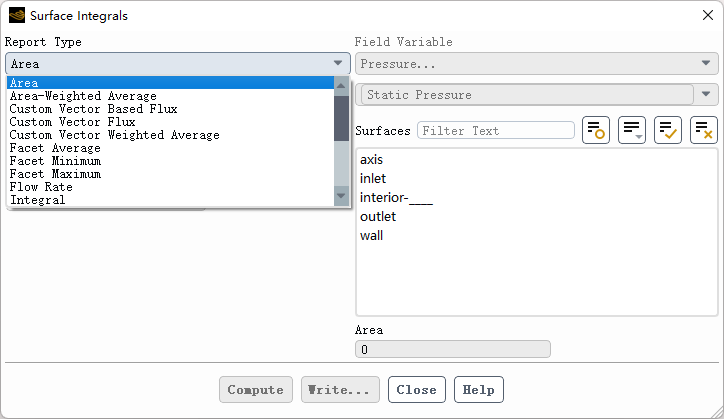Close the Surface Integrals dialog window
This screenshot has height=419, width=724.
coord(706,16)
